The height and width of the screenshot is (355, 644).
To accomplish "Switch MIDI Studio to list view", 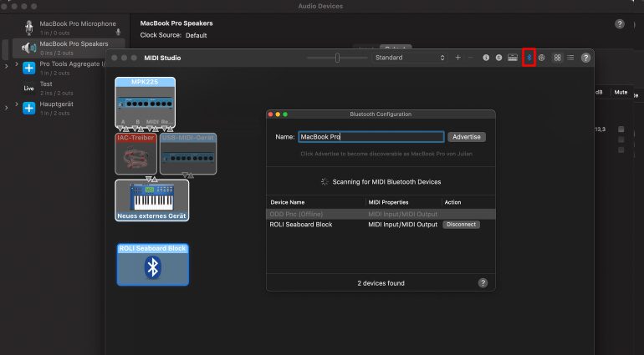I will tap(570, 58).
